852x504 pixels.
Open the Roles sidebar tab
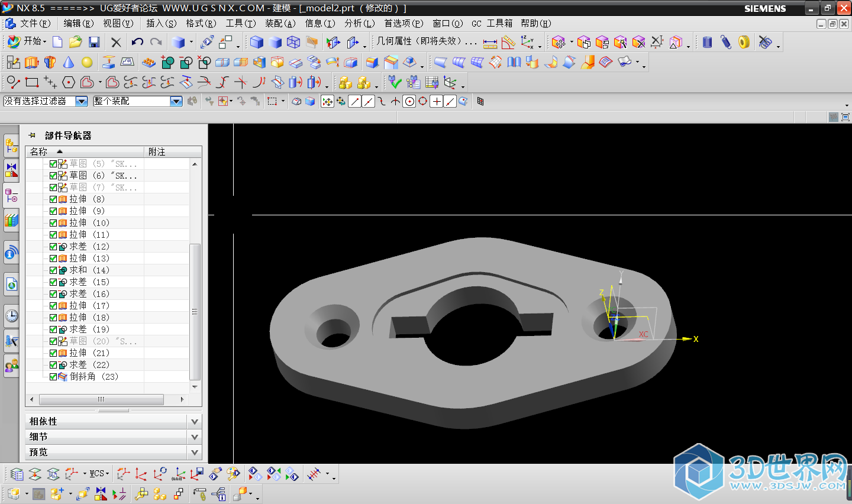(x=11, y=366)
